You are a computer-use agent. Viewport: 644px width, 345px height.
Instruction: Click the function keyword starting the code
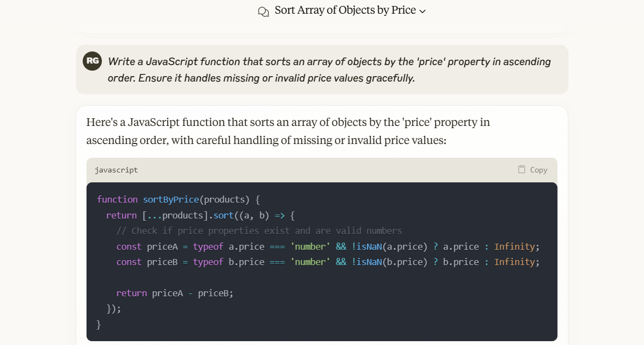[x=117, y=199]
